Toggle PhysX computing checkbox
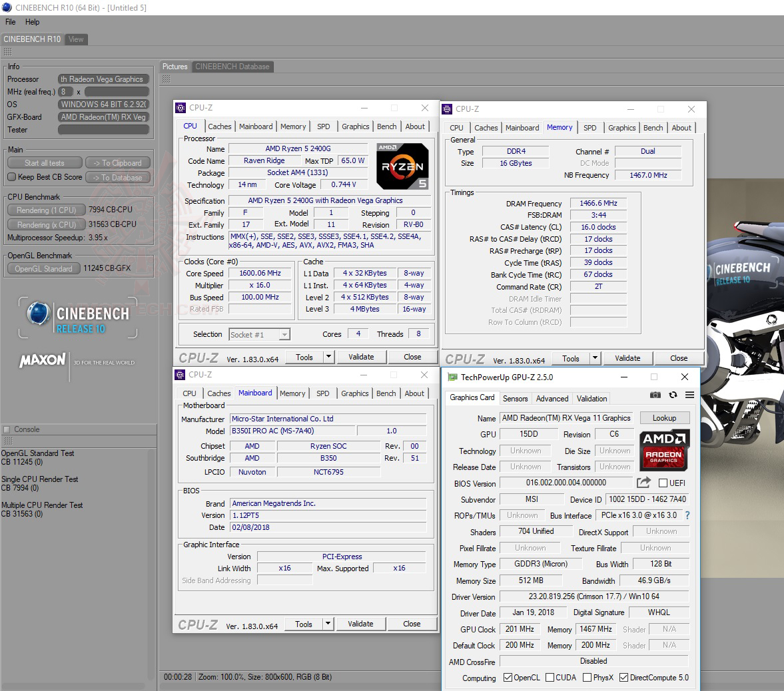Screen dimensions: 784x691 [x=587, y=678]
